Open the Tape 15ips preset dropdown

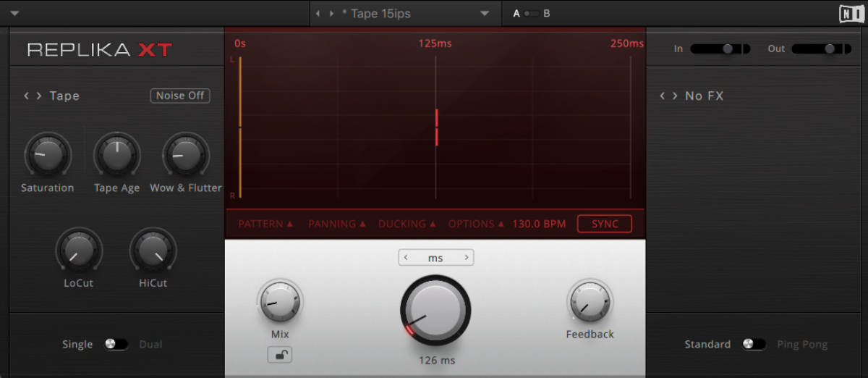pos(485,14)
